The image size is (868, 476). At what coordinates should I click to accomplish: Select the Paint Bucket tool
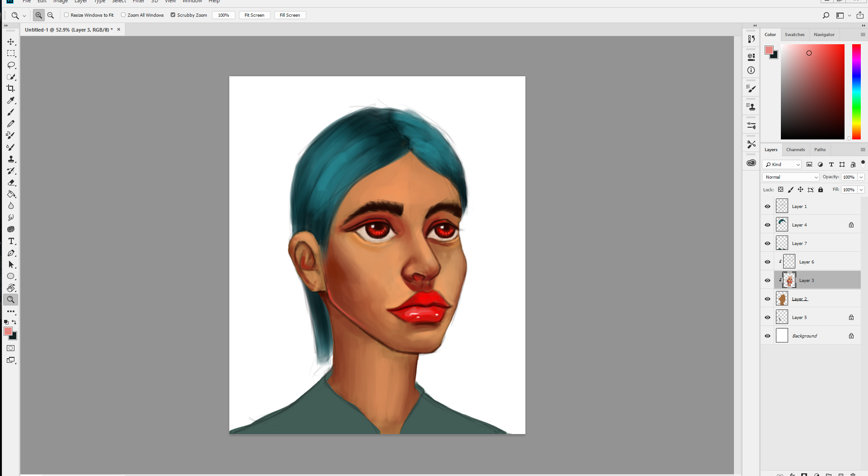(11, 194)
